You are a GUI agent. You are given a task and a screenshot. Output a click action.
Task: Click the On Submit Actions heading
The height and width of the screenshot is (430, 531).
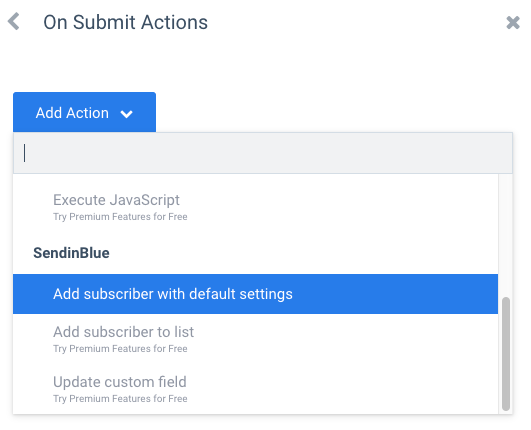[126, 22]
